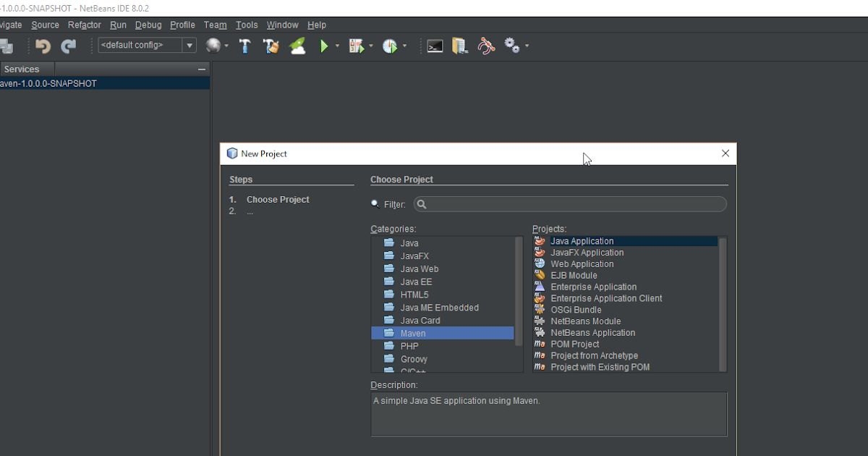Click the JavaFX Application project icon

click(540, 253)
